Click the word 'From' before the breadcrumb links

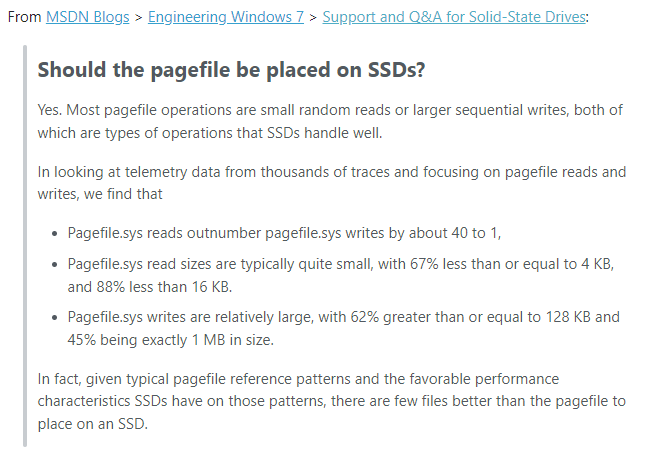point(24,17)
